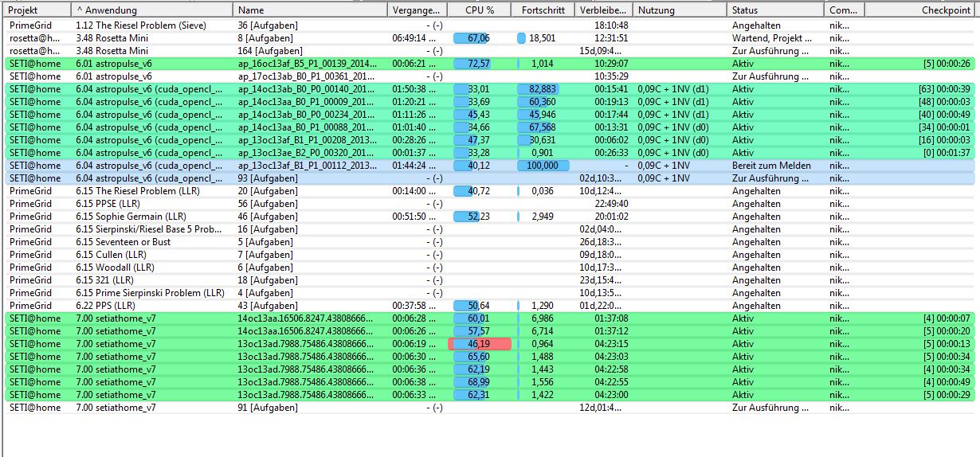Click the red 46,19 CPU bar
Image resolution: width=980 pixels, height=457 pixels.
(480, 344)
